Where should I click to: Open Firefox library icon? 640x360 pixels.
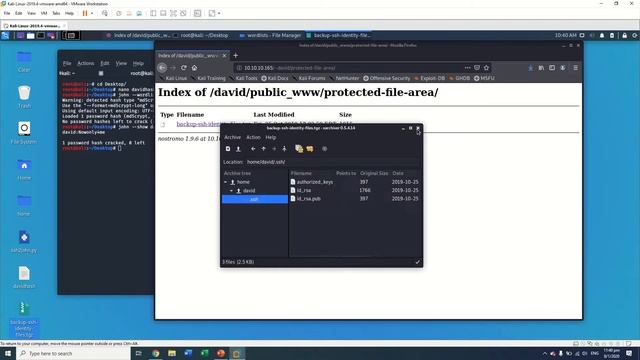541,68
